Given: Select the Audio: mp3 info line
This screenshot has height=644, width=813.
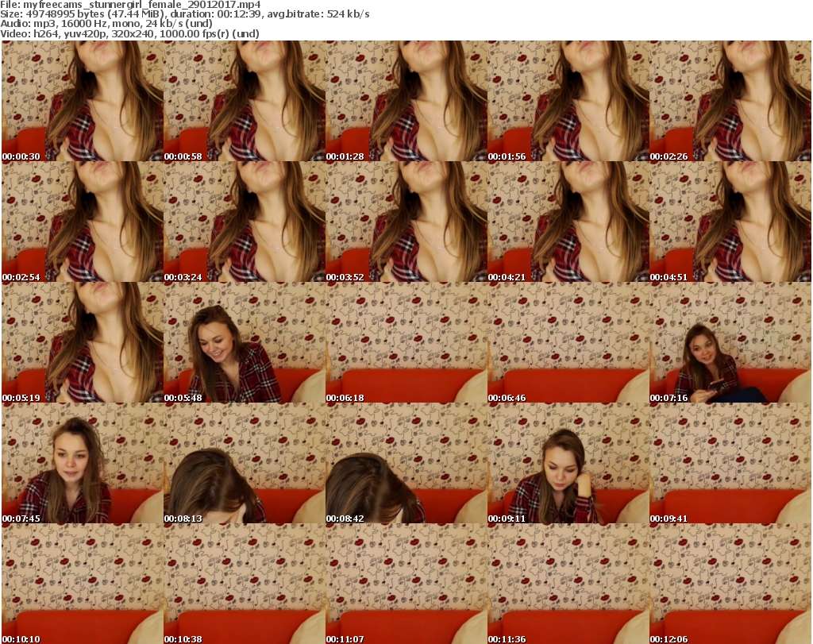Looking at the screenshot, I should (x=106, y=24).
